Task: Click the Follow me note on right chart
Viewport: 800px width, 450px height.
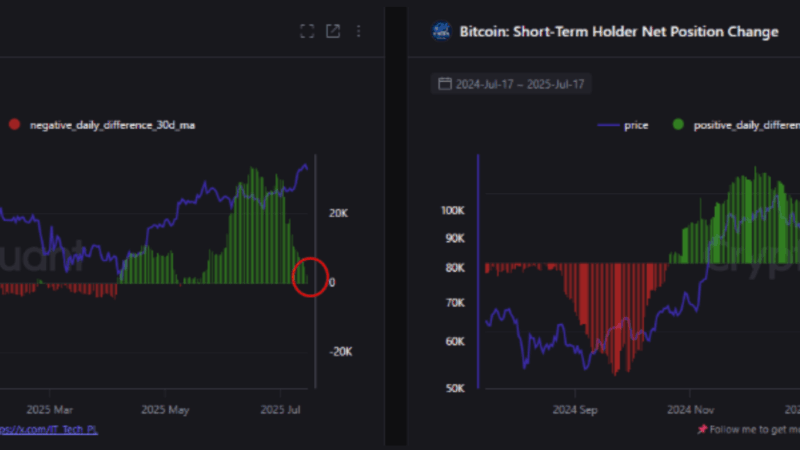Action: click(x=755, y=430)
